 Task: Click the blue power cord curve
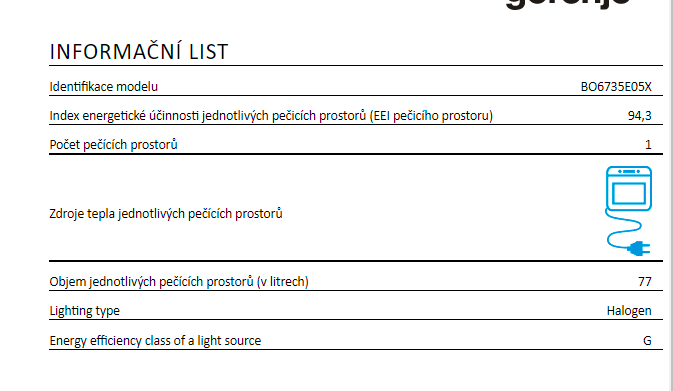[x=623, y=229]
